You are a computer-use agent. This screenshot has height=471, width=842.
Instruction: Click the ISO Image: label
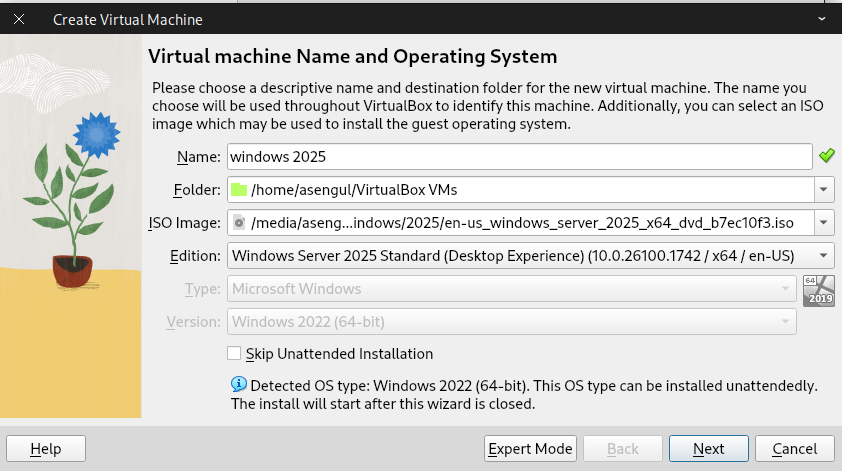point(184,222)
